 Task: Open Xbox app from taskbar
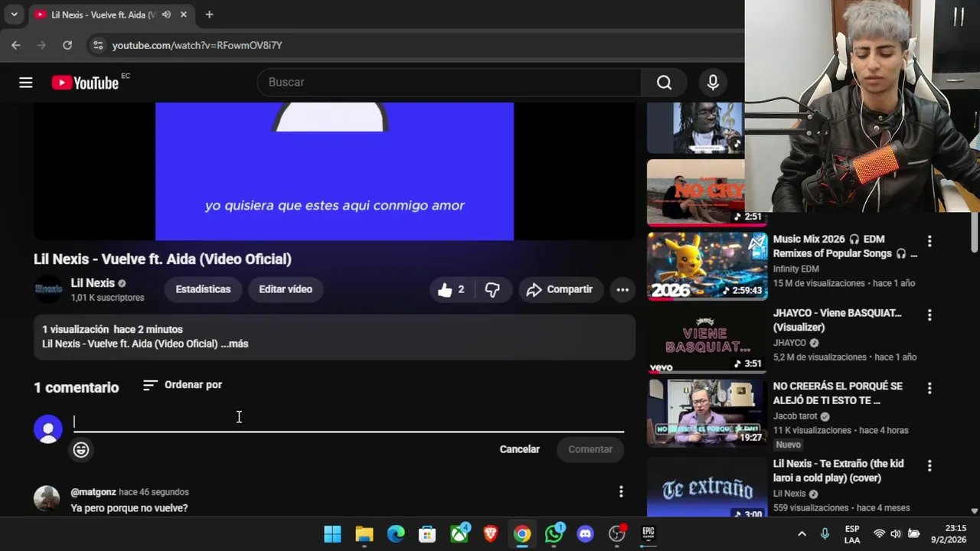[x=459, y=534]
